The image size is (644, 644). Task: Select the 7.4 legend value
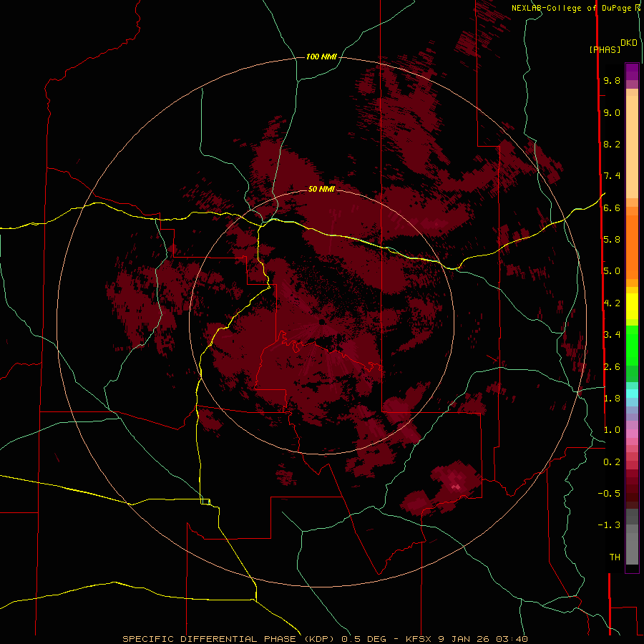click(x=612, y=176)
